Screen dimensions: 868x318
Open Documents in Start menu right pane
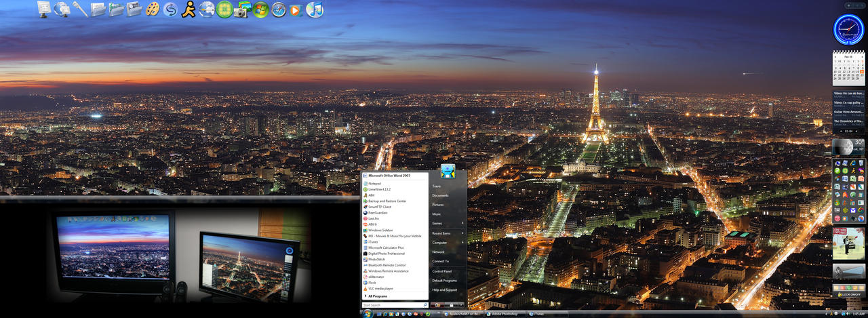441,195
